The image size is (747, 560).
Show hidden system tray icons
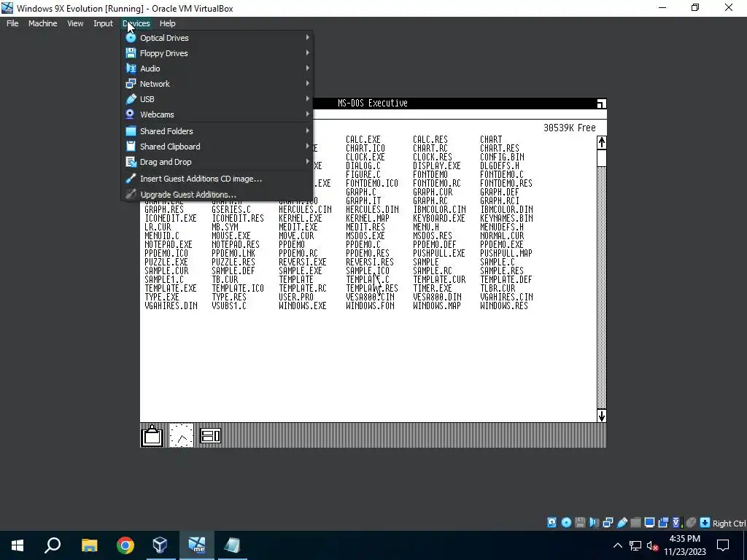click(x=617, y=545)
